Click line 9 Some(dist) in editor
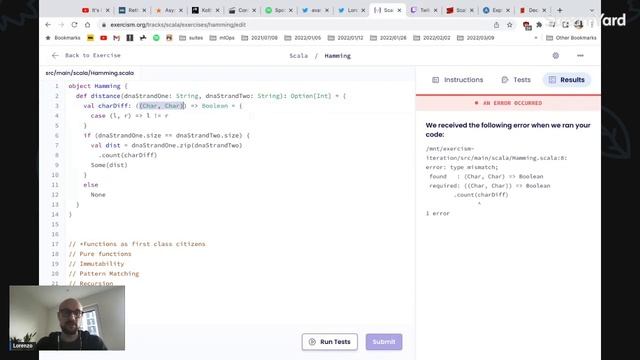This screenshot has height=360, width=640. click(109, 165)
